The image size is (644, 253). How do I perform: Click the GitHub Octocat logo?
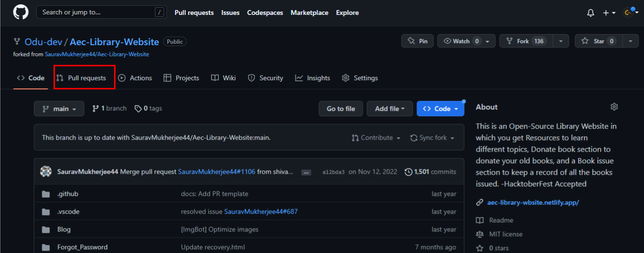tap(21, 13)
